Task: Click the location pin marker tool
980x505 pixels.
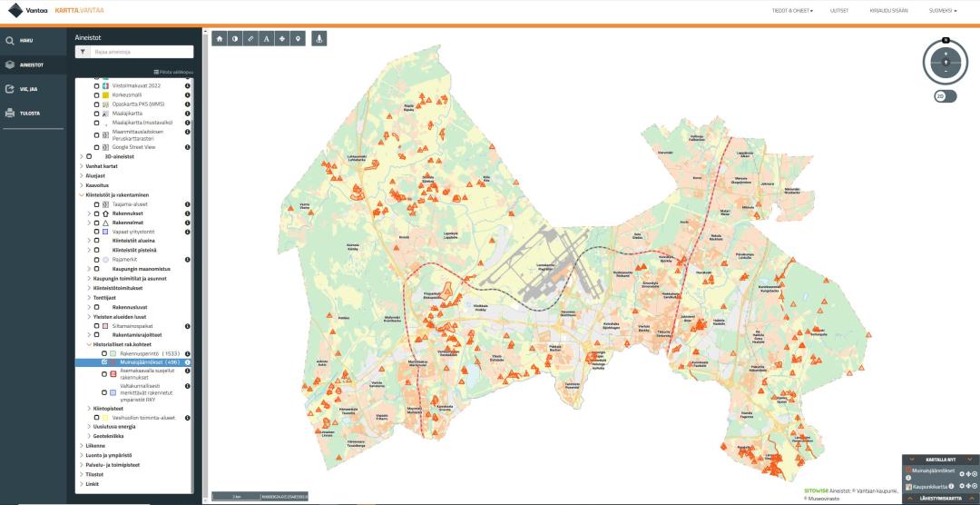Action: [x=297, y=39]
